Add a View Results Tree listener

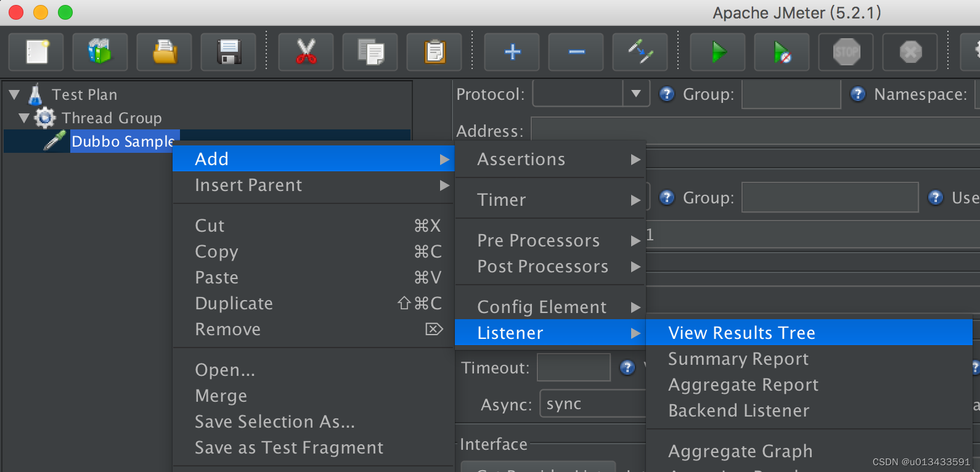pyautogui.click(x=809, y=333)
